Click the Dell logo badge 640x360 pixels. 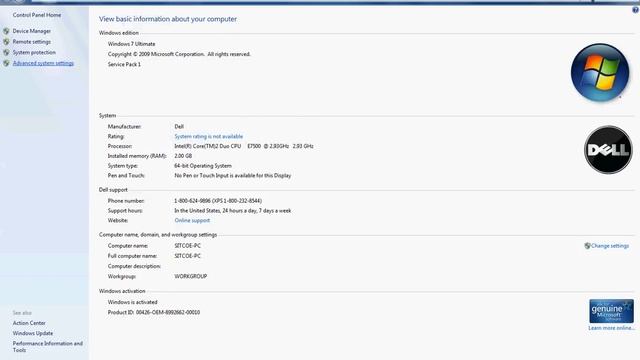[x=608, y=150]
